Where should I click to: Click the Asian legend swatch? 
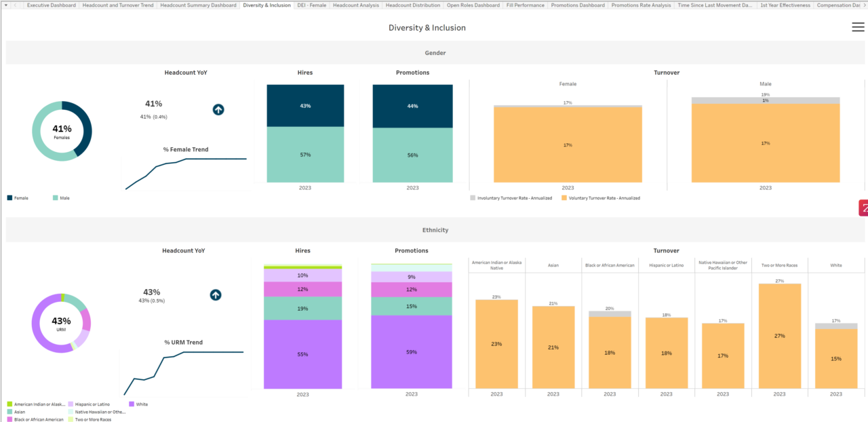pyautogui.click(x=9, y=412)
